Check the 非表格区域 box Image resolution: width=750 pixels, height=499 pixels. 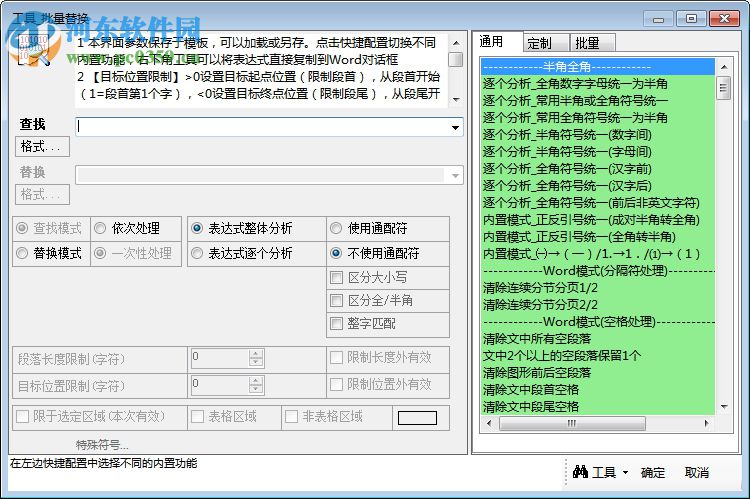coord(291,416)
